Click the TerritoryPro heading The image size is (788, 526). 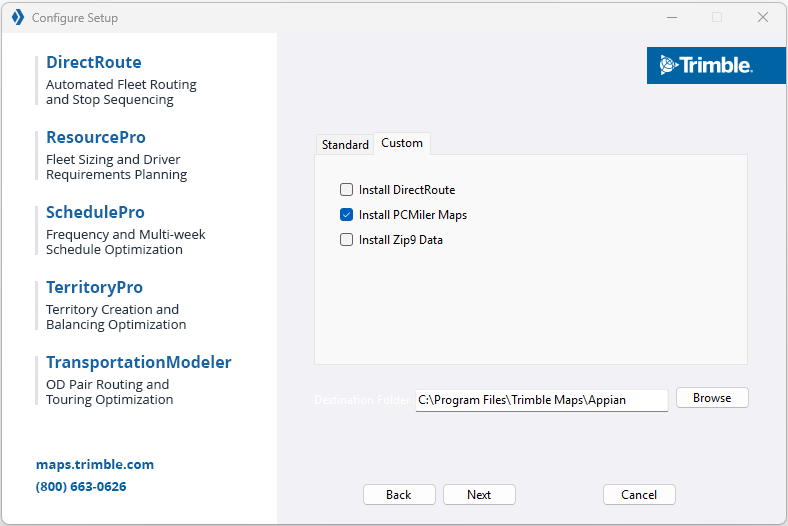pos(94,287)
